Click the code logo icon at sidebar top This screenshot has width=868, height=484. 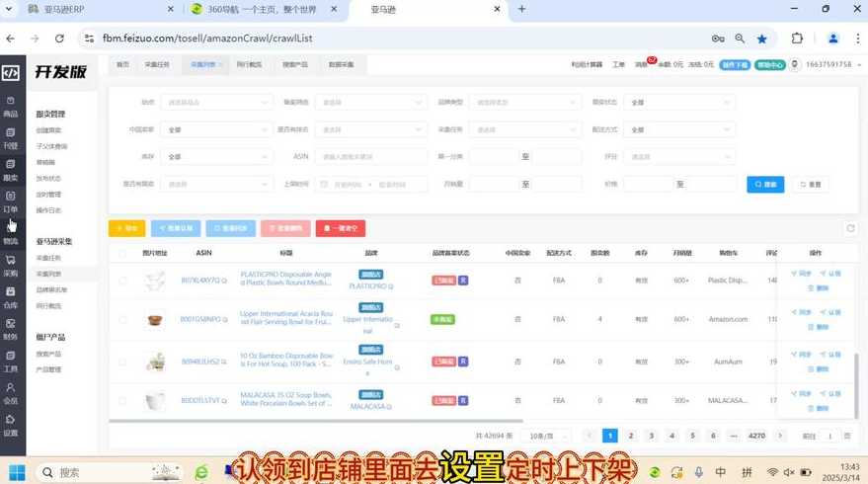tap(11, 72)
